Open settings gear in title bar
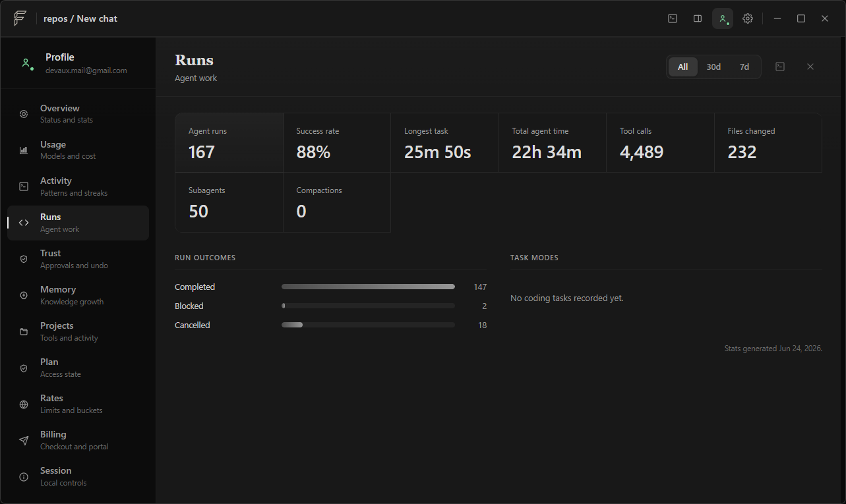The width and height of the screenshot is (846, 504). 748,18
